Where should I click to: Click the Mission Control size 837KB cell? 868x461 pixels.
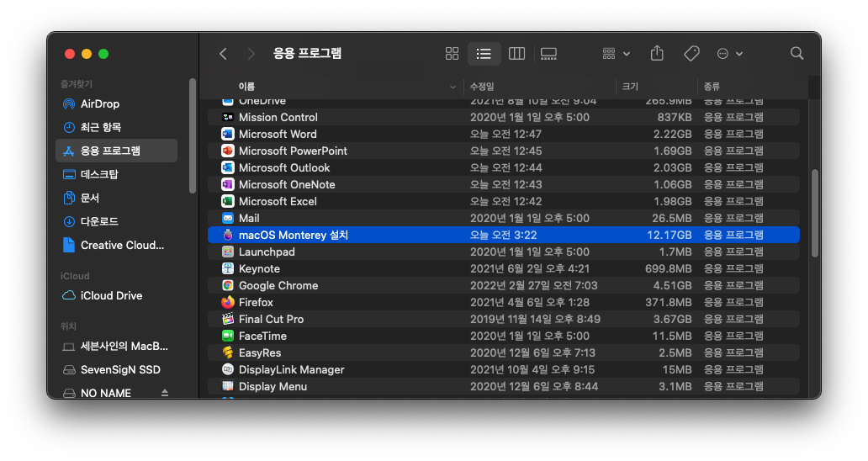[675, 117]
